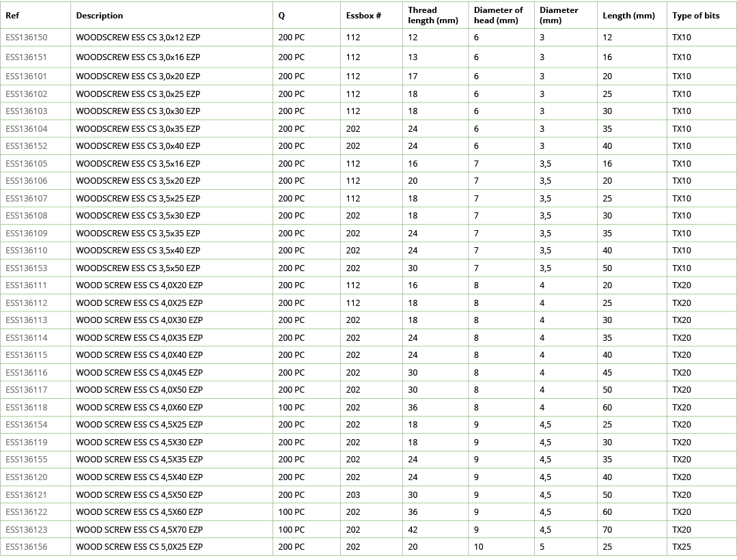The width and height of the screenshot is (737, 560).
Task: Open reference ESS136121
Action: pyautogui.click(x=27, y=494)
